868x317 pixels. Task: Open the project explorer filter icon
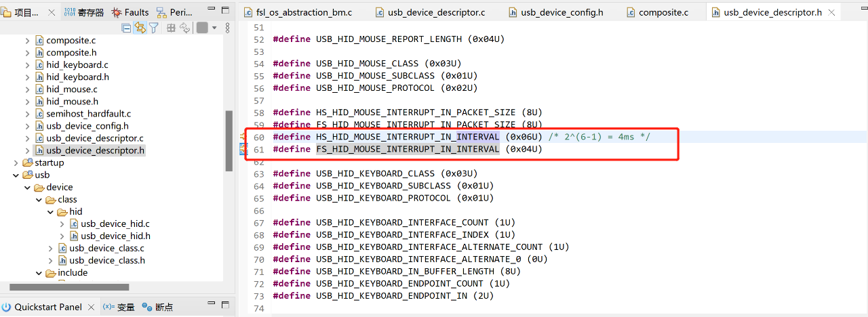pyautogui.click(x=154, y=28)
